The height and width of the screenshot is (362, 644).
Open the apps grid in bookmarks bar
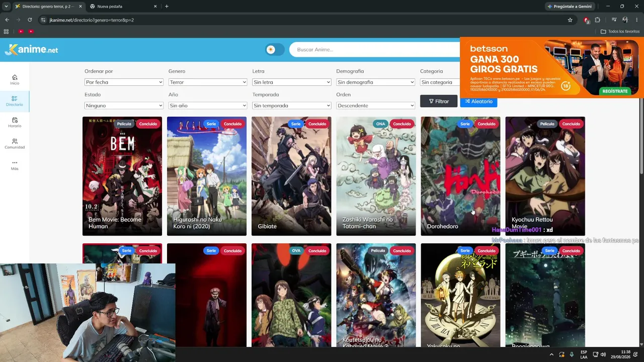click(x=6, y=31)
